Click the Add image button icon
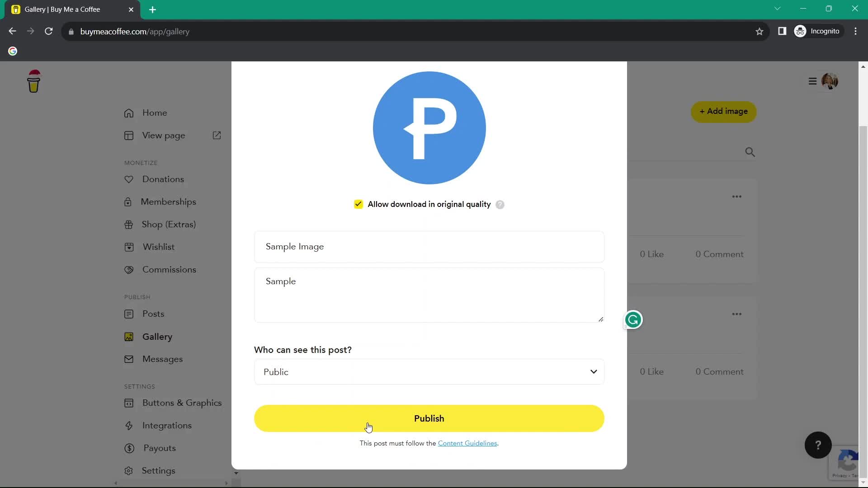 (x=724, y=112)
